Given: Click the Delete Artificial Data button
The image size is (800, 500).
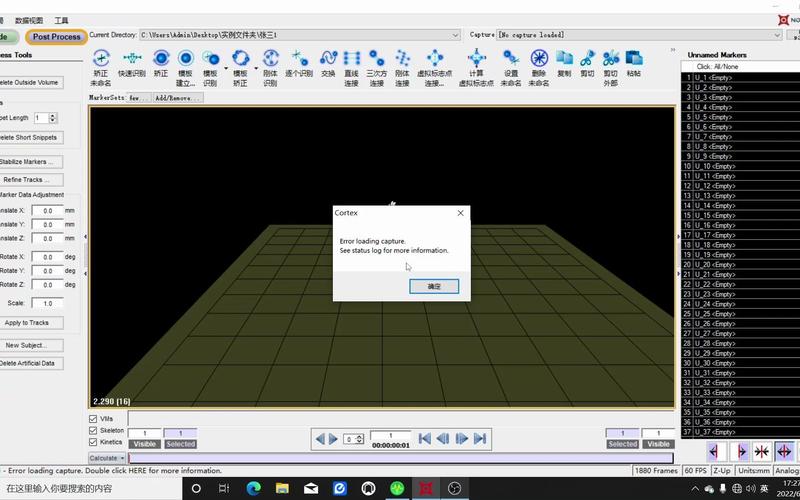Looking at the screenshot, I should coord(31,363).
